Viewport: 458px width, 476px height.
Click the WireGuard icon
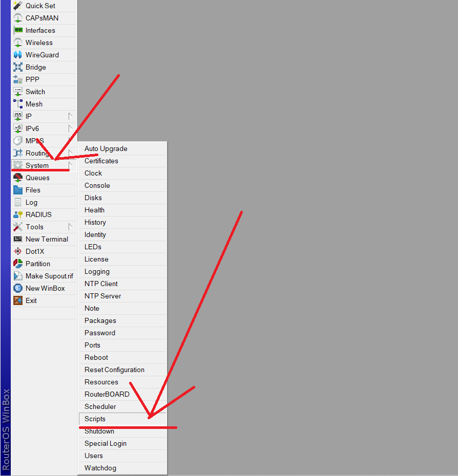point(18,55)
